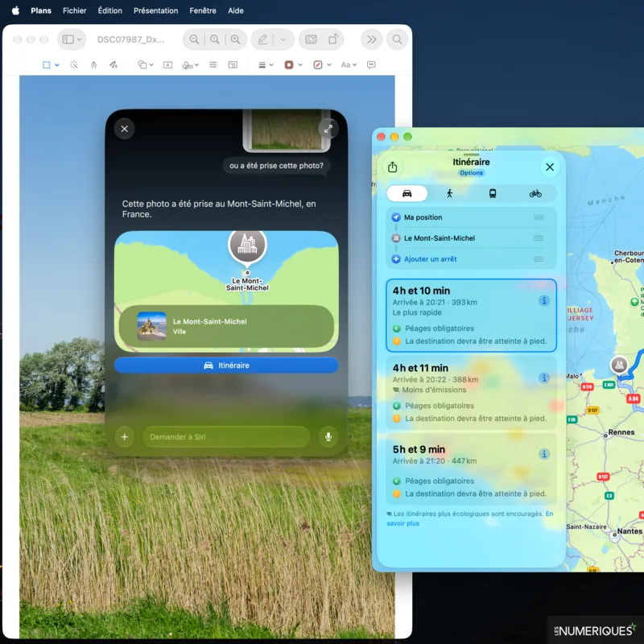Select the 5 h et 9 min route
Image resolution: width=644 pixels, height=644 pixels.
(x=471, y=469)
